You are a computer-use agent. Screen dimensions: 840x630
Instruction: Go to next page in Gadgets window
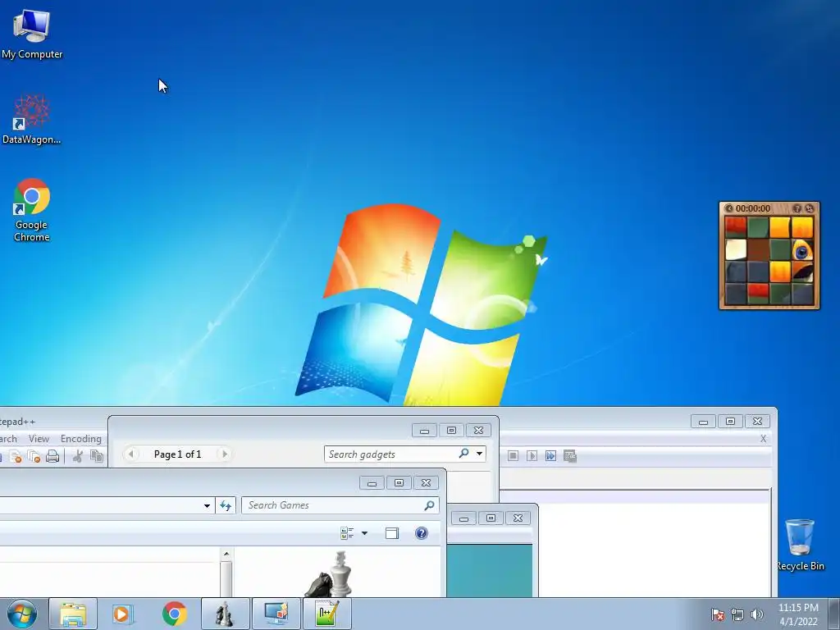(x=225, y=454)
